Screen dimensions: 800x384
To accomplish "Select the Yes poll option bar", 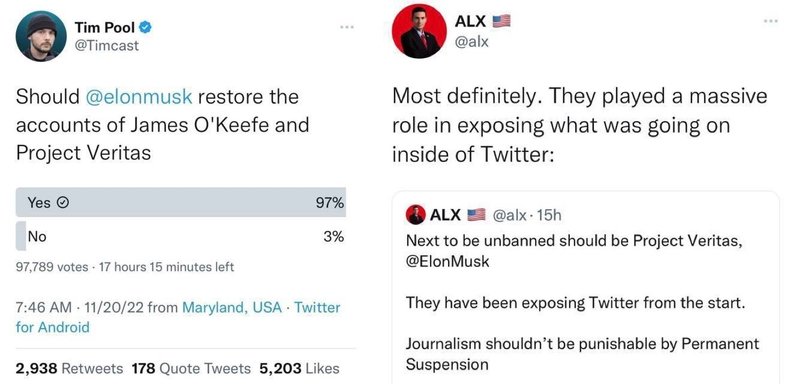I will tap(181, 202).
